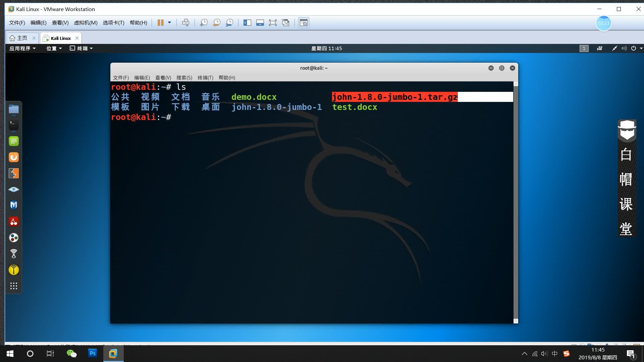
Task: Click the 星期四 11:45 clock in Kali top bar
Action: click(326, 48)
